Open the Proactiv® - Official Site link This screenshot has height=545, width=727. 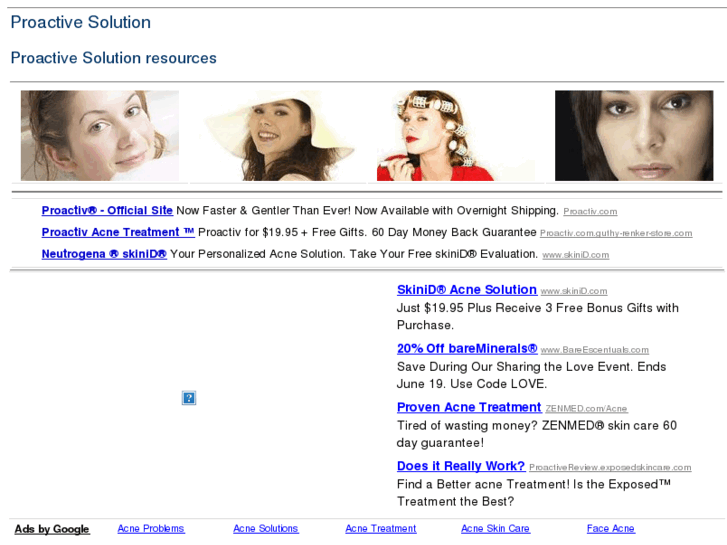pyautogui.click(x=107, y=211)
